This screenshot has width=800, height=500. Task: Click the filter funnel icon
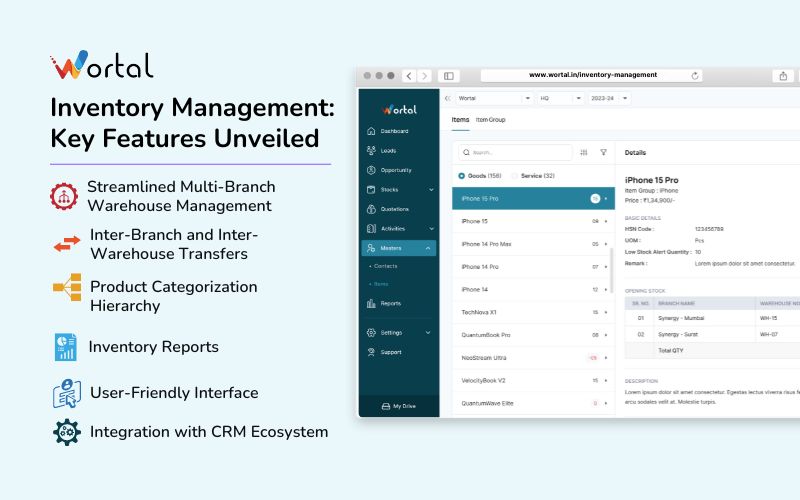pos(603,152)
